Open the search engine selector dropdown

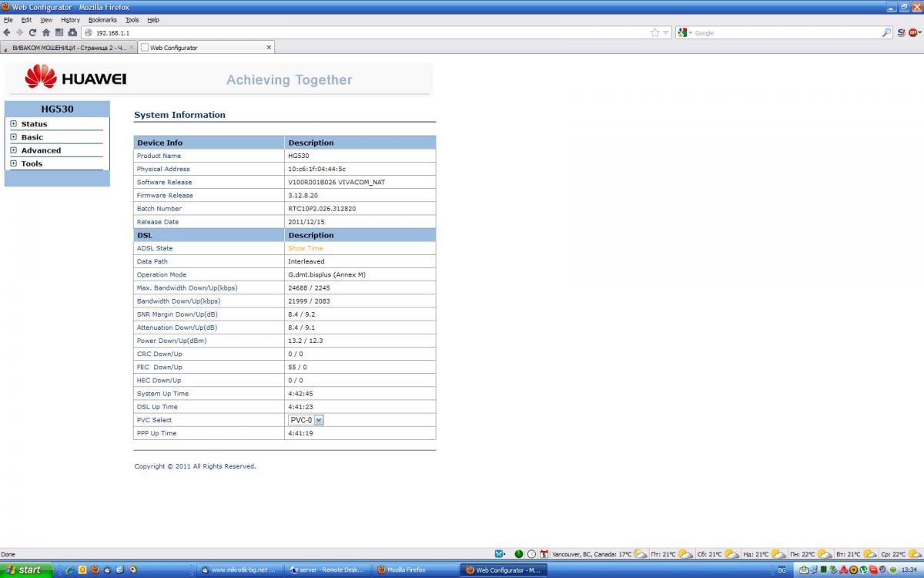coord(685,32)
